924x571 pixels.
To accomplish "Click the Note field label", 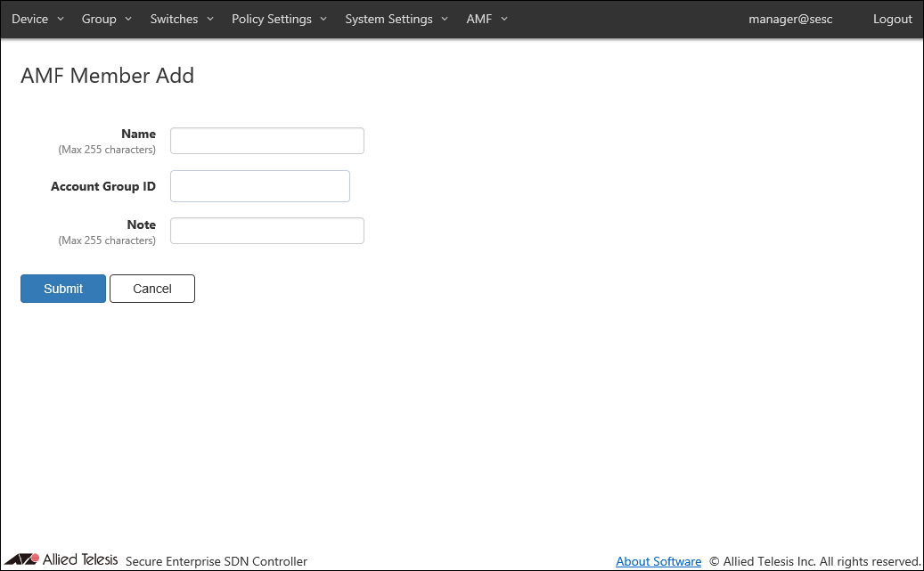I will coord(141,224).
